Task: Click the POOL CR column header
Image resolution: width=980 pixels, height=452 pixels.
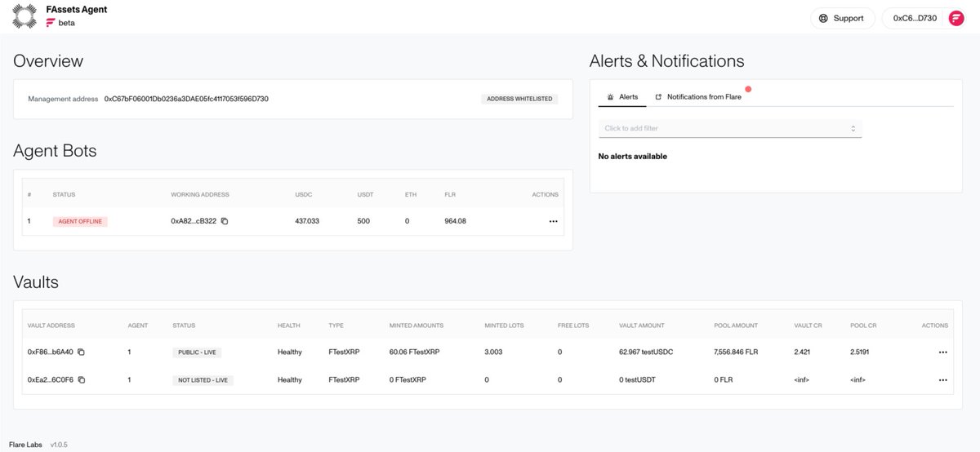Action: pyautogui.click(x=862, y=326)
